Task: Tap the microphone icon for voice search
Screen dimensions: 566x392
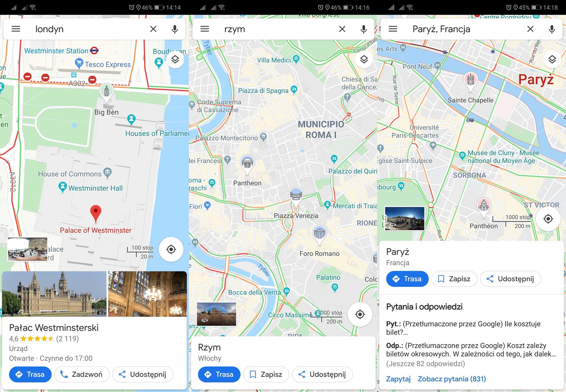Action: [x=175, y=29]
